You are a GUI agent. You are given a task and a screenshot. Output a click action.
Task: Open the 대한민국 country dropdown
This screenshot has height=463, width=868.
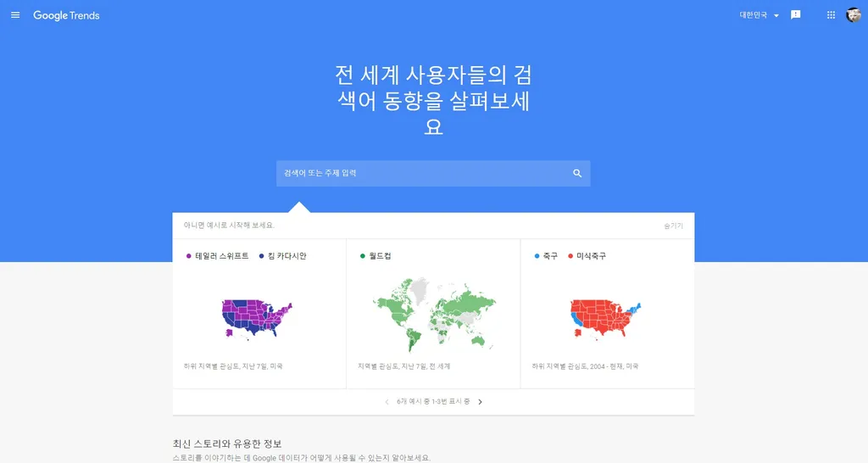tap(759, 15)
